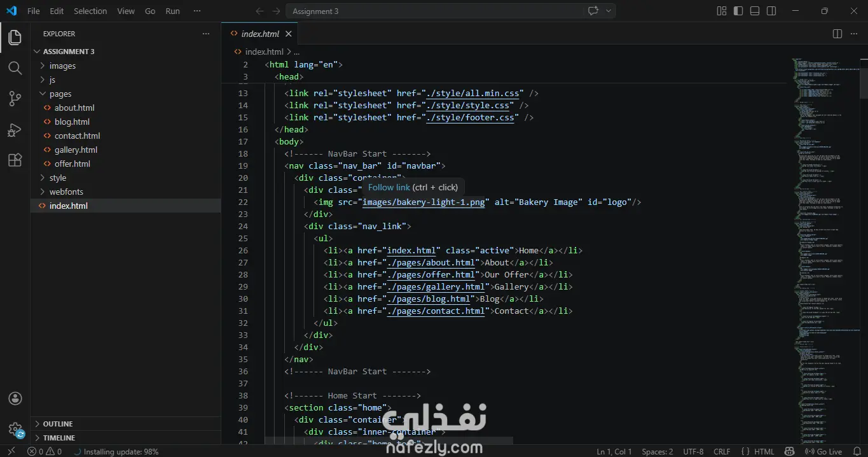The width and height of the screenshot is (868, 457).
Task: Open offer.html in the explorer
Action: (72, 164)
